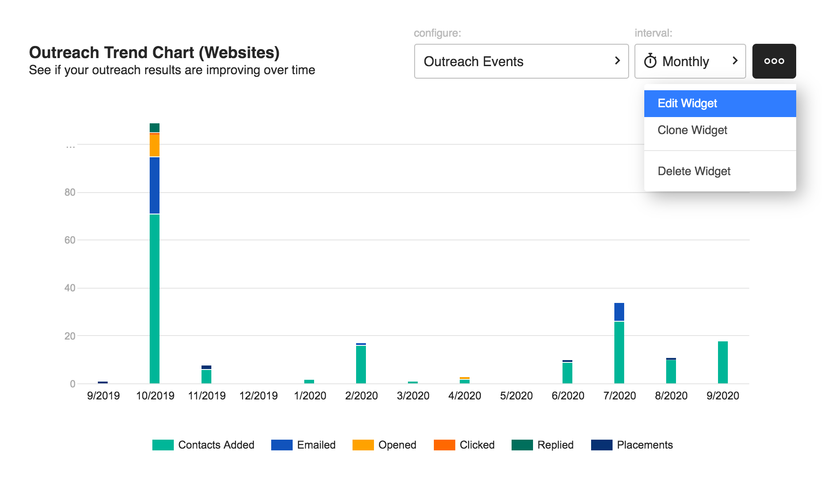Click the orange Clicked legend swatch
This screenshot has height=504, width=823.
(444, 445)
